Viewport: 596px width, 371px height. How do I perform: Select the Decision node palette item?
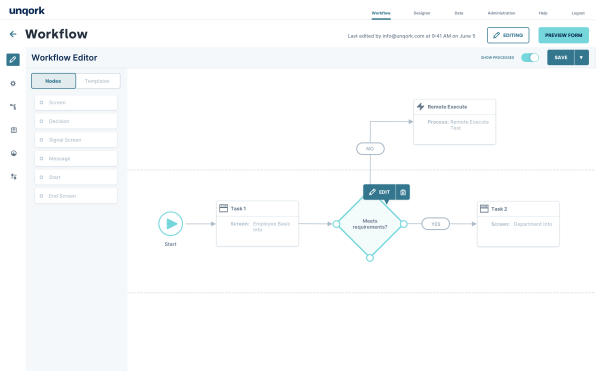(x=76, y=121)
